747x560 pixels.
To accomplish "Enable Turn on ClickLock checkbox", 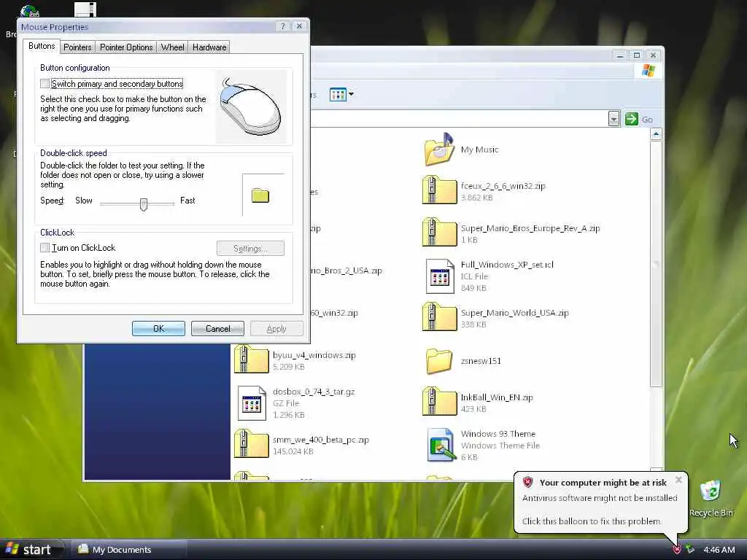I will pyautogui.click(x=44, y=248).
